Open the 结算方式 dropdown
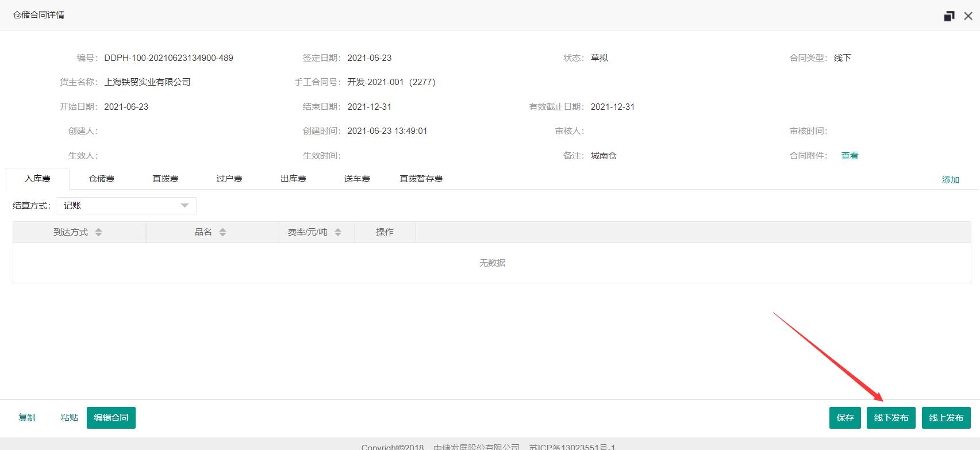Screen dimensions: 980x450 point(126,206)
